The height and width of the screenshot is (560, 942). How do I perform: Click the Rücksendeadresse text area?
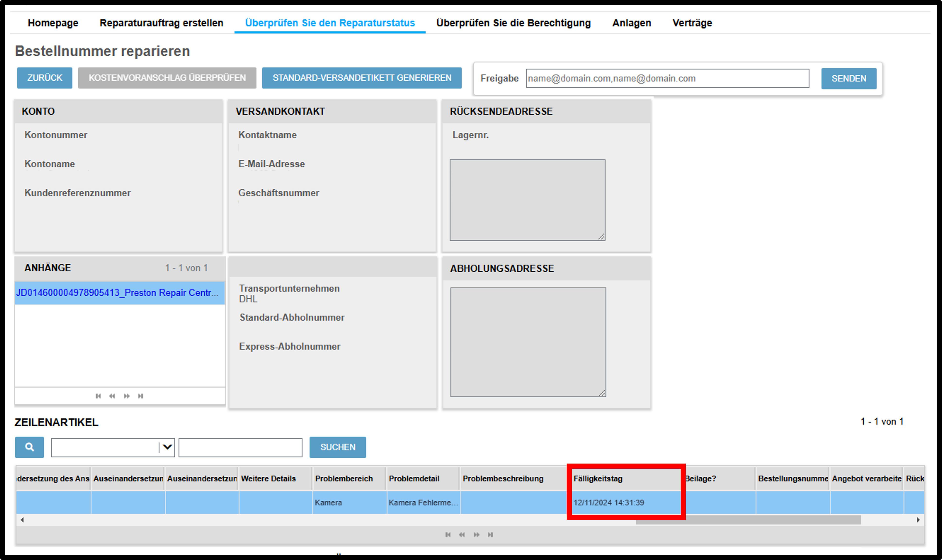(x=528, y=200)
